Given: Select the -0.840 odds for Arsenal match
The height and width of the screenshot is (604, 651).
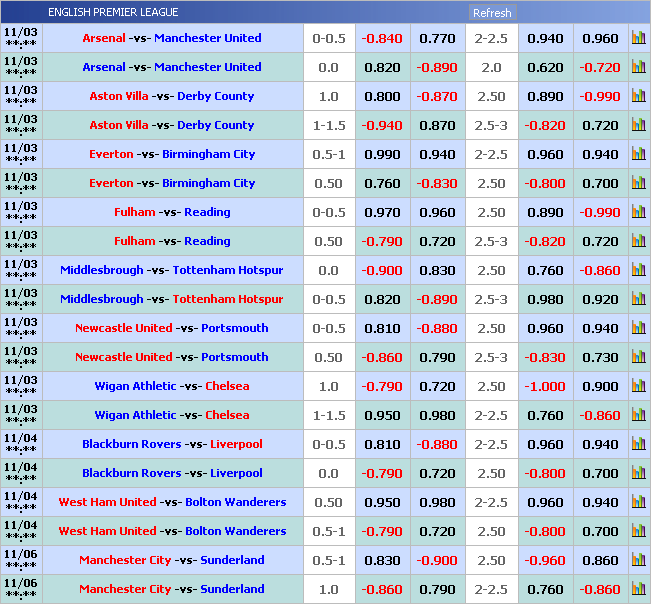Looking at the screenshot, I should tap(382, 39).
